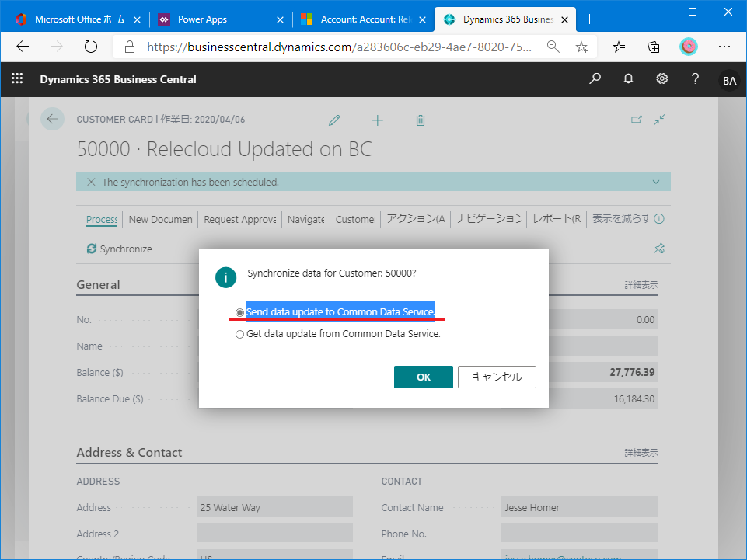Select Get data update from Common Data Service
The height and width of the screenshot is (560, 747).
(239, 334)
